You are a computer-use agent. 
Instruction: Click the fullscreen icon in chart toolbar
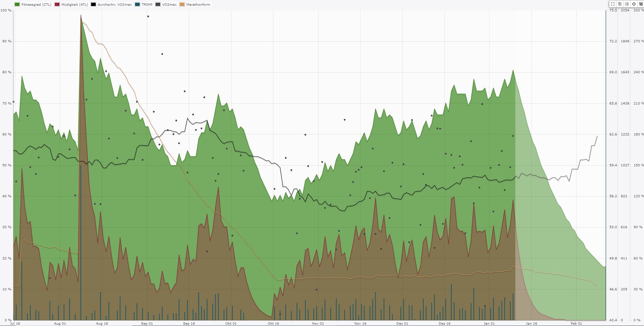[613, 4]
